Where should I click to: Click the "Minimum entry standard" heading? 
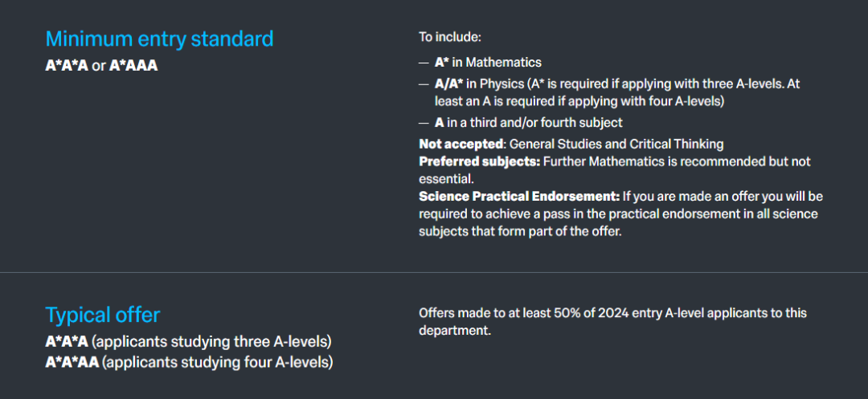[159, 39]
